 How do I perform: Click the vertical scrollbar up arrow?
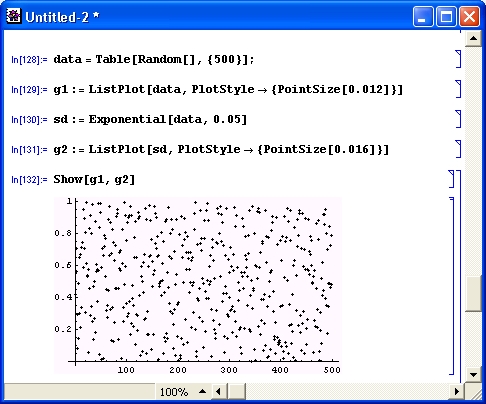(473, 38)
